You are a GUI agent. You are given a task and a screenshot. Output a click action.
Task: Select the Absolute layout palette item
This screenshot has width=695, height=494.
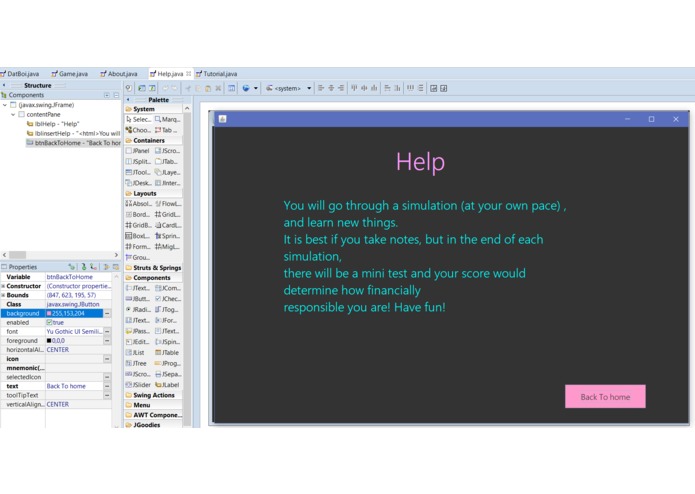pyautogui.click(x=138, y=204)
